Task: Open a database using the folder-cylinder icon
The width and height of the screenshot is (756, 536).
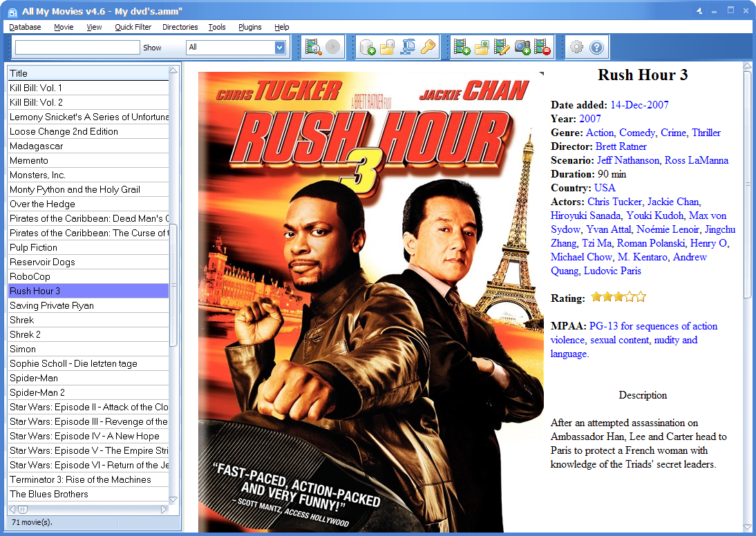Action: 388,47
